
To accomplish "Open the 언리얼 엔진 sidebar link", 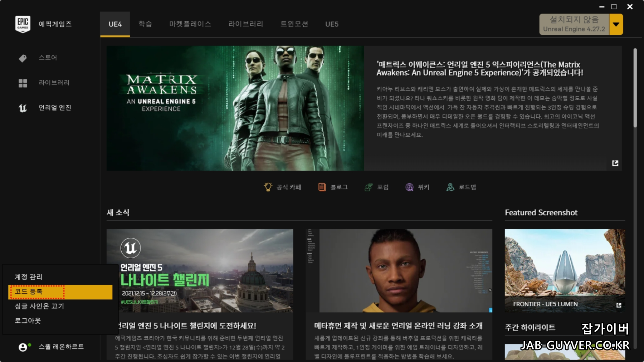I will pos(55,108).
